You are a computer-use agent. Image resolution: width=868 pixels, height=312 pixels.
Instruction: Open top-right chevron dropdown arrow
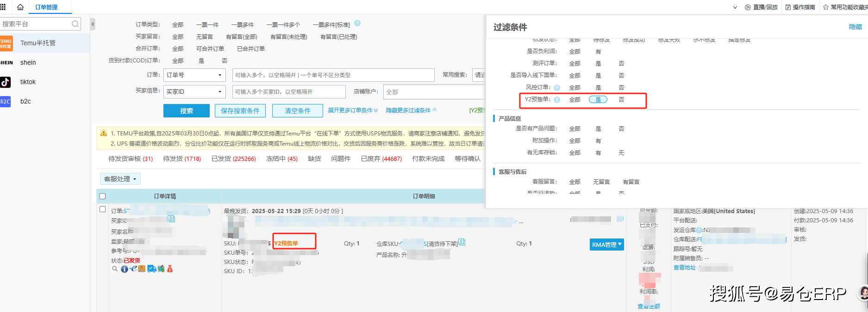735,7
